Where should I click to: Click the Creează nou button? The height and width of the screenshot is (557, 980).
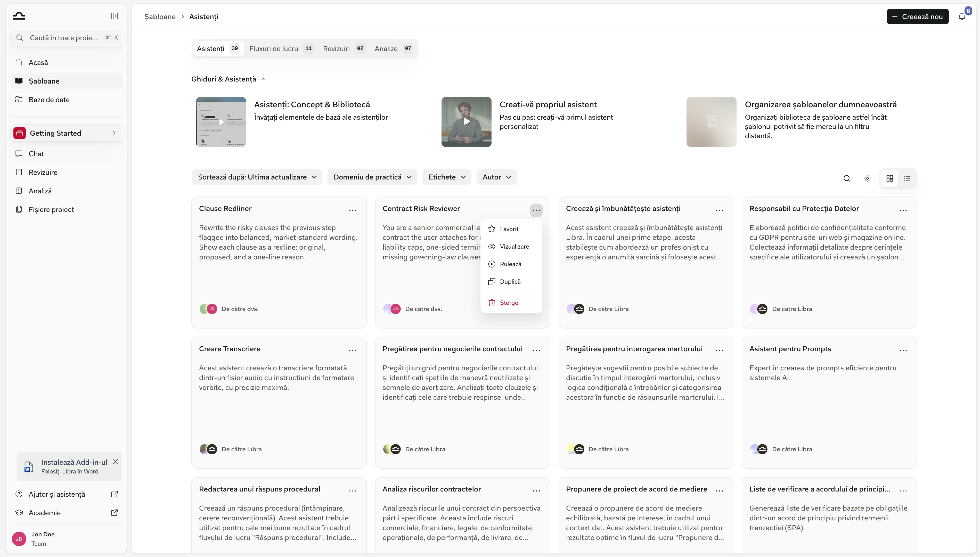[917, 17]
